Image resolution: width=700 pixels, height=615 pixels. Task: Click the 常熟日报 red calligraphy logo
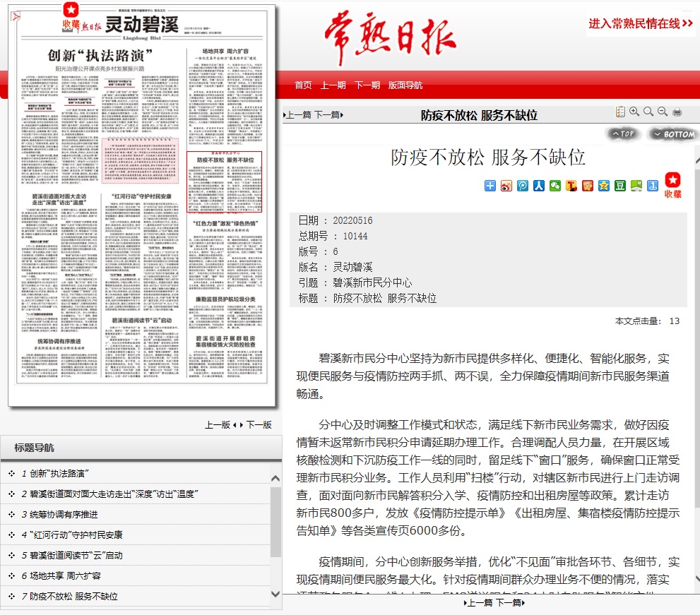click(390, 38)
